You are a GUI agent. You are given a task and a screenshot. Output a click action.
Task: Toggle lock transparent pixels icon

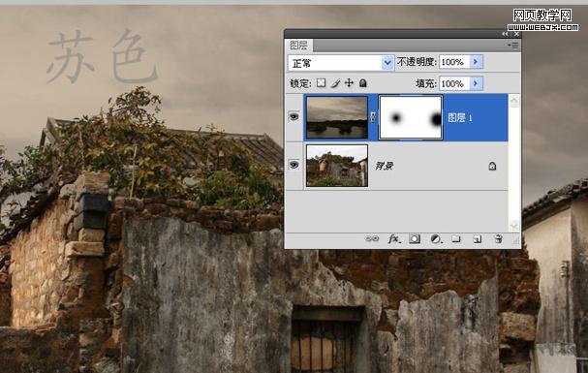point(321,83)
